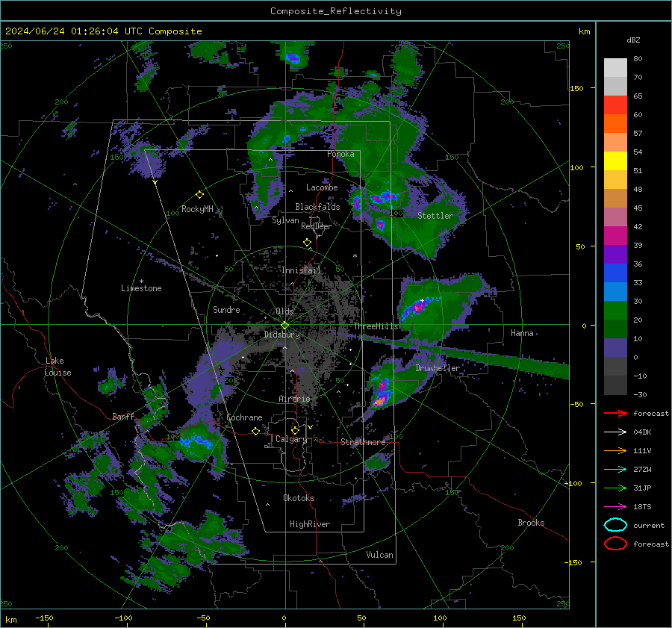This screenshot has height=628, width=672.
Task: Click the white 04DK arrow in legend
Action: tap(615, 432)
